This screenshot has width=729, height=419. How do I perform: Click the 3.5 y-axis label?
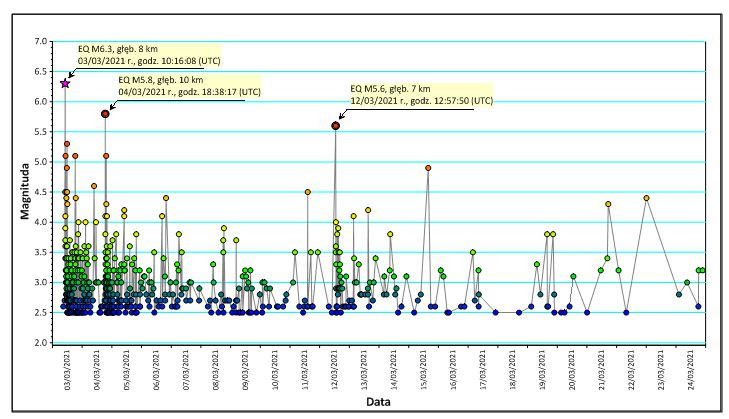coord(41,253)
